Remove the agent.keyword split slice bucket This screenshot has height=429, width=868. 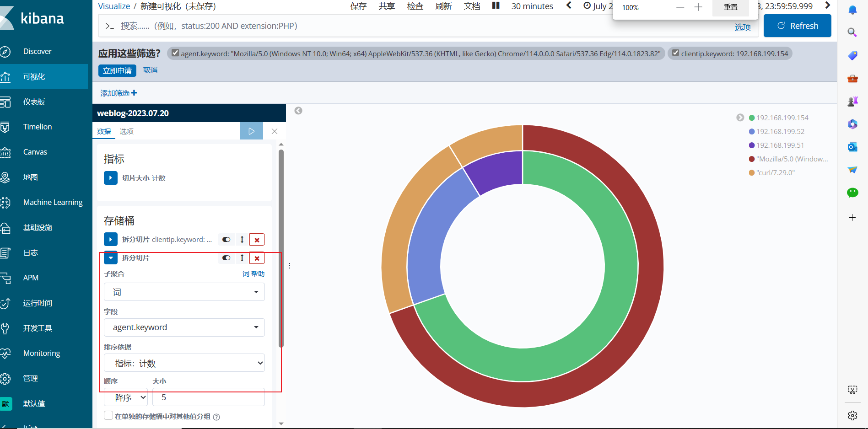pos(257,258)
